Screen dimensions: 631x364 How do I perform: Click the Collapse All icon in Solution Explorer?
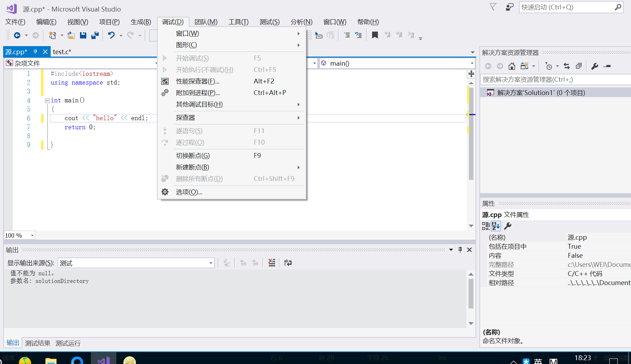point(579,66)
